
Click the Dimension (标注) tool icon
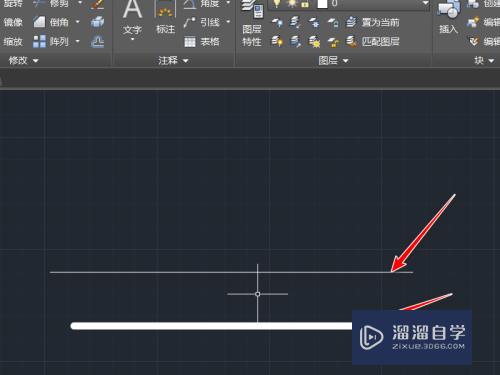coord(165,9)
